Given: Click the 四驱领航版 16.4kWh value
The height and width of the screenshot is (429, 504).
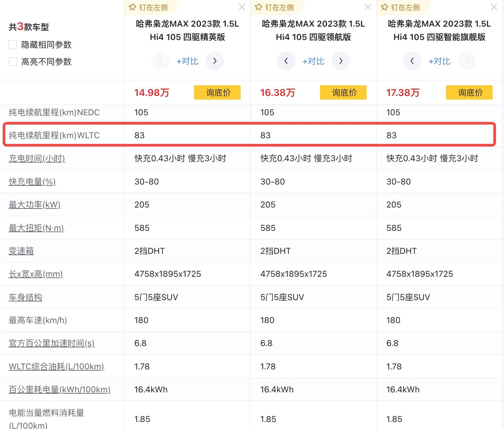Looking at the screenshot, I should tap(277, 389).
